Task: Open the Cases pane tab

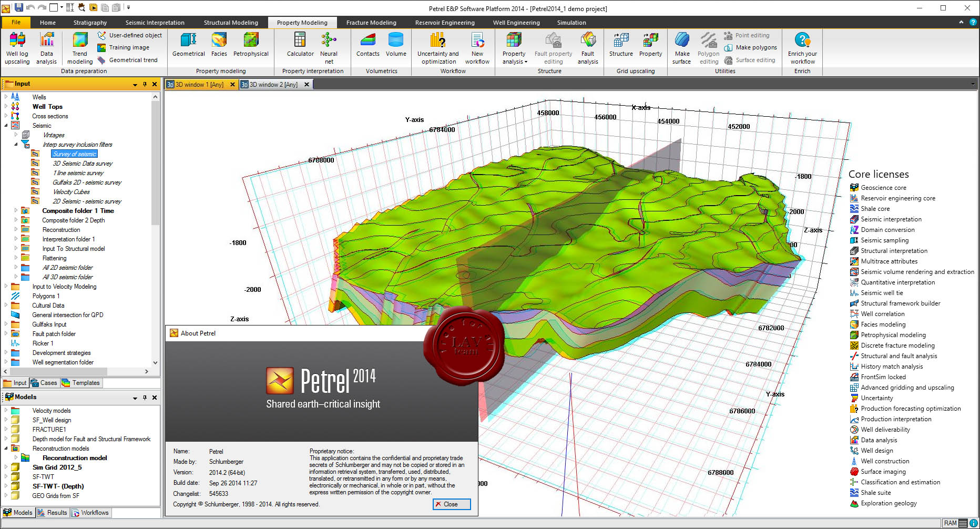Action: (x=44, y=383)
